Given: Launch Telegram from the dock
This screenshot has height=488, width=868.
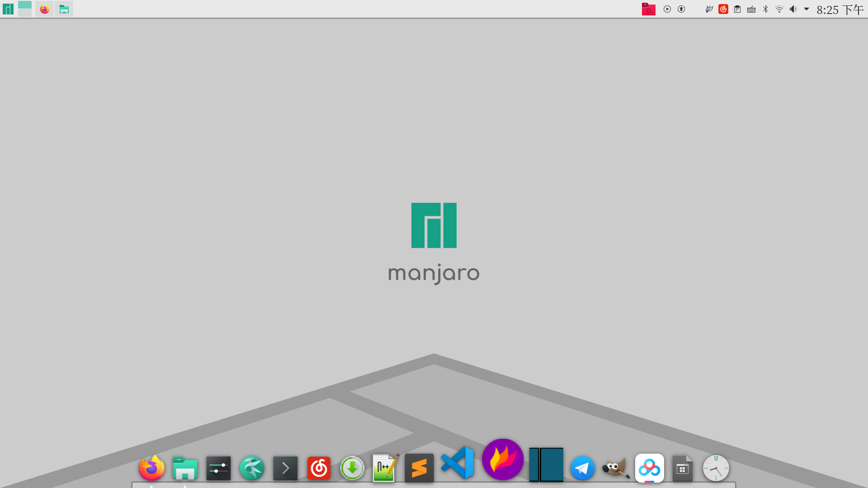Looking at the screenshot, I should pos(582,468).
